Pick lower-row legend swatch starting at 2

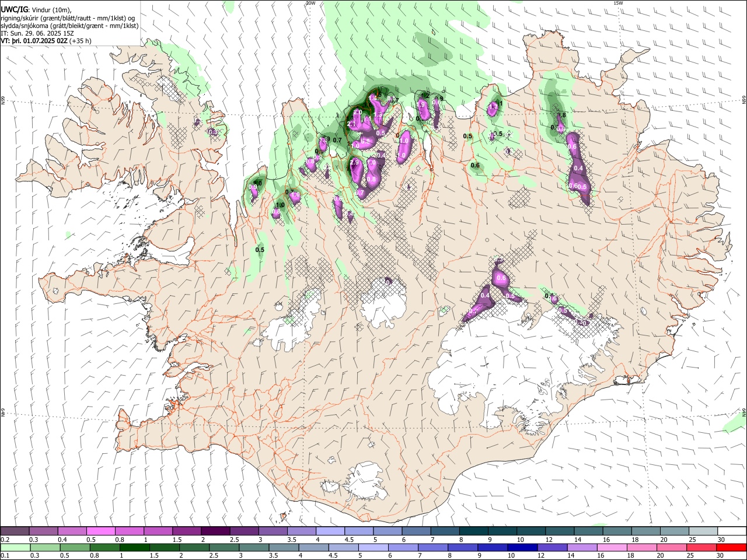(194, 547)
